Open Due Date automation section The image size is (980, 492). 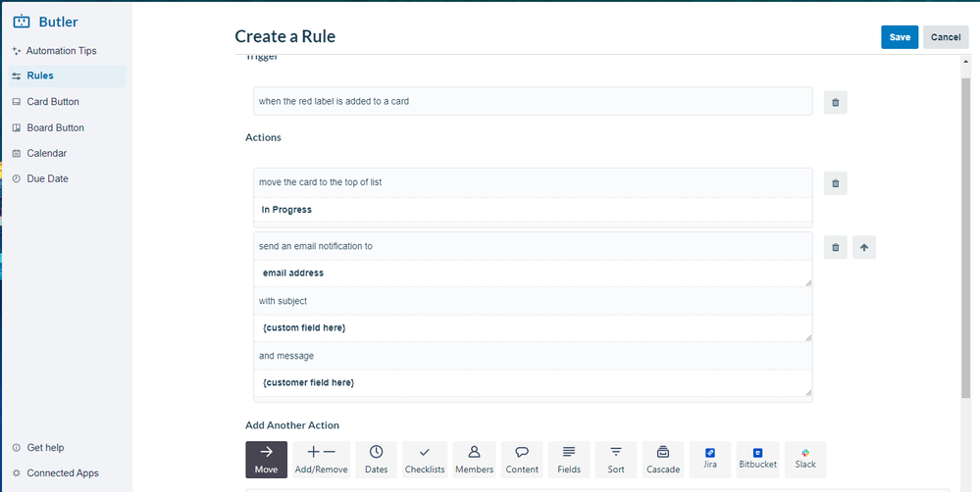(x=47, y=178)
